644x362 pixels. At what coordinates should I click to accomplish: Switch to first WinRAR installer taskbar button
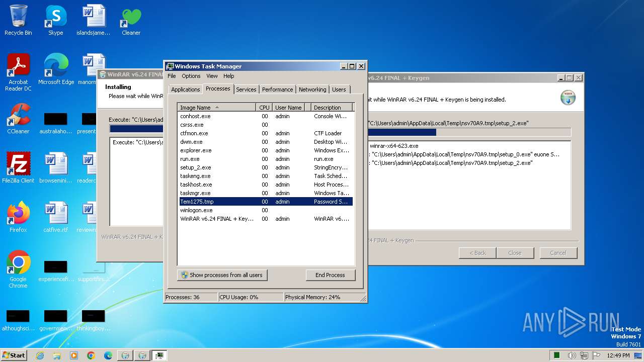(x=125, y=355)
